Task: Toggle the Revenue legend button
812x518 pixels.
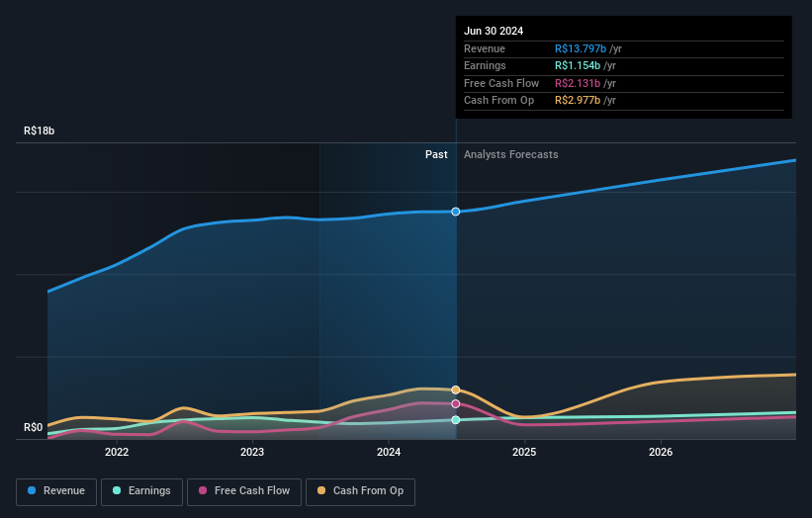Action: [x=56, y=491]
